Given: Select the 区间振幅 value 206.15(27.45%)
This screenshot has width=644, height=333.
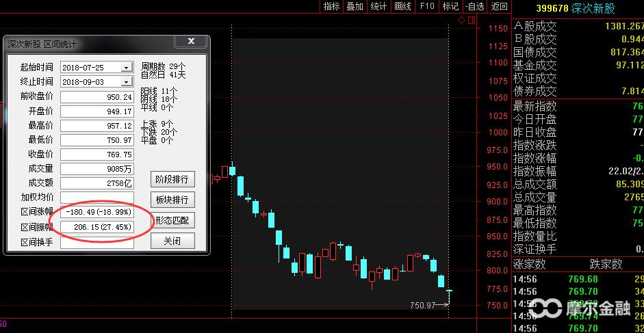Looking at the screenshot, I should [97, 227].
